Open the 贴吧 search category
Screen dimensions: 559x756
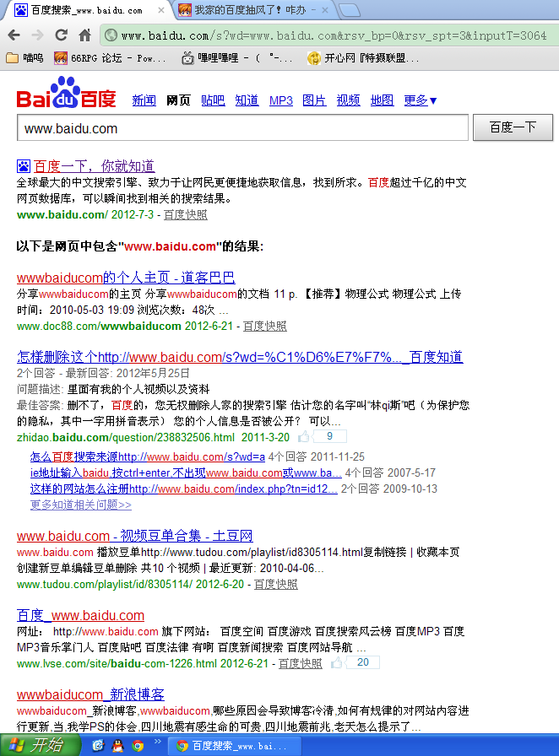[x=213, y=100]
